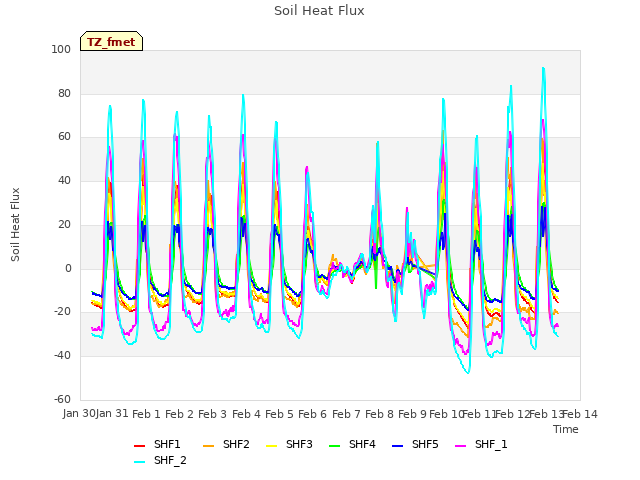
Task: Click the SHF2 legend label
Action: pyautogui.click(x=236, y=444)
